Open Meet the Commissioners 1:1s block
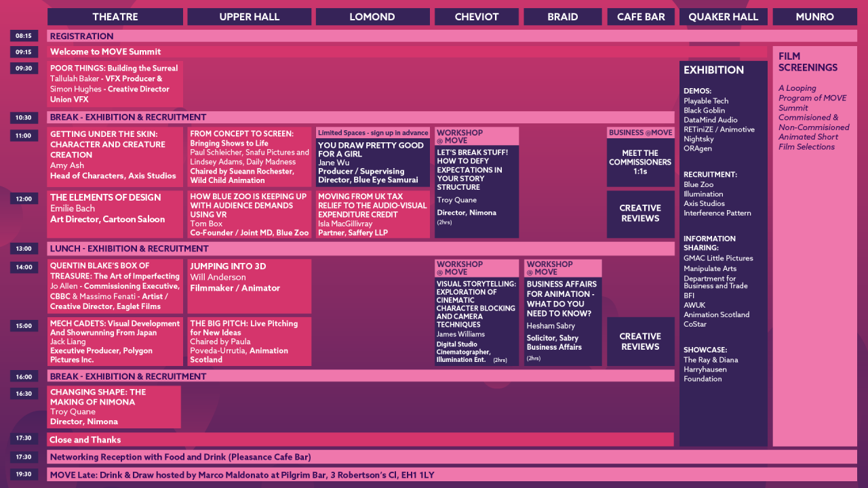 coord(641,163)
